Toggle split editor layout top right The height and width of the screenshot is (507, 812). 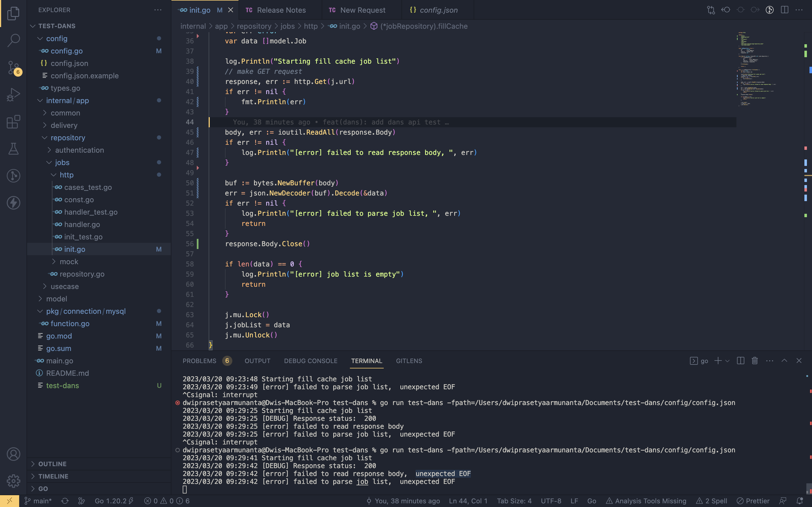point(785,10)
